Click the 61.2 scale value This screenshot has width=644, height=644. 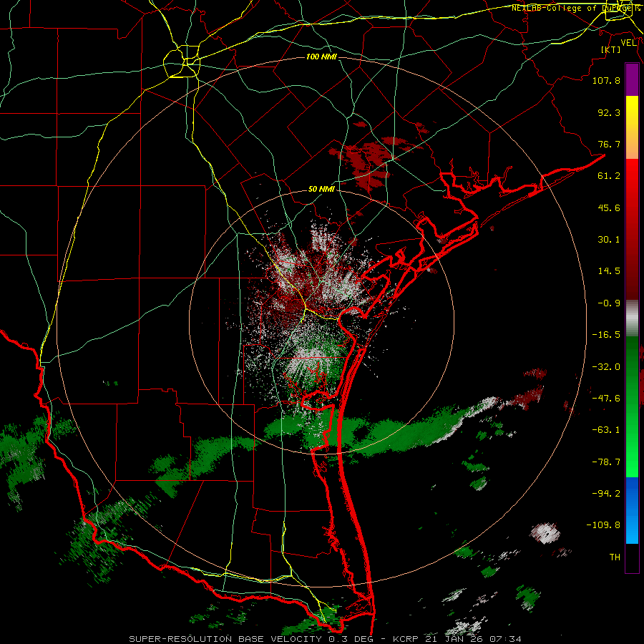tap(609, 176)
